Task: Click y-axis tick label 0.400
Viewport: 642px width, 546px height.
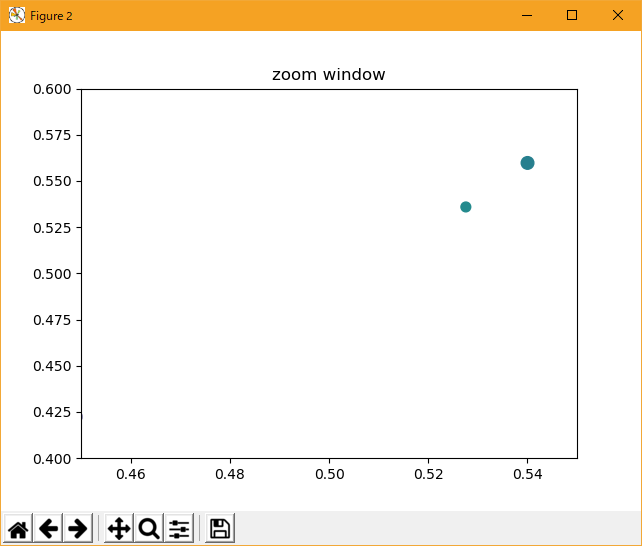Action: (x=52, y=459)
